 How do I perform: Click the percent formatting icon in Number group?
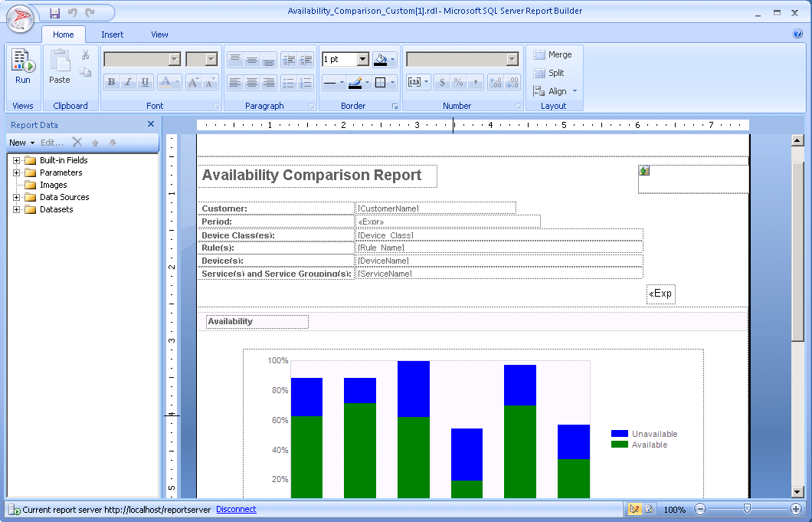point(458,82)
